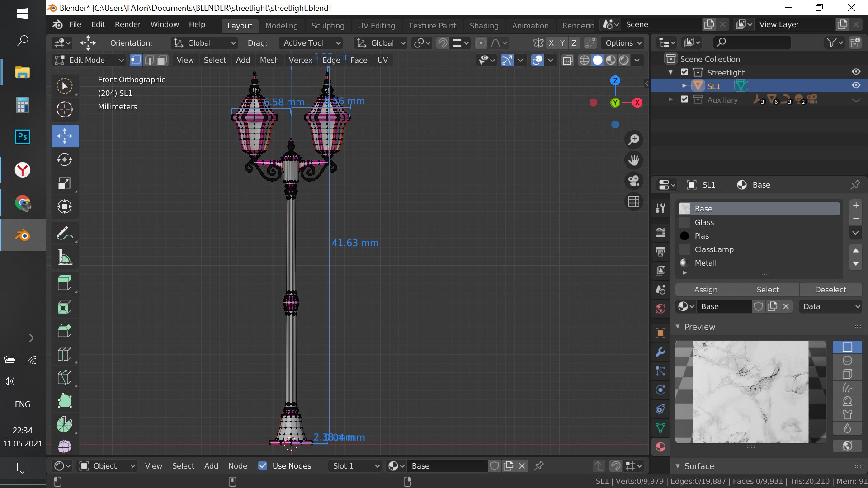Activate the Scale tool
Viewport: 868px width, 488px height.
[65, 183]
